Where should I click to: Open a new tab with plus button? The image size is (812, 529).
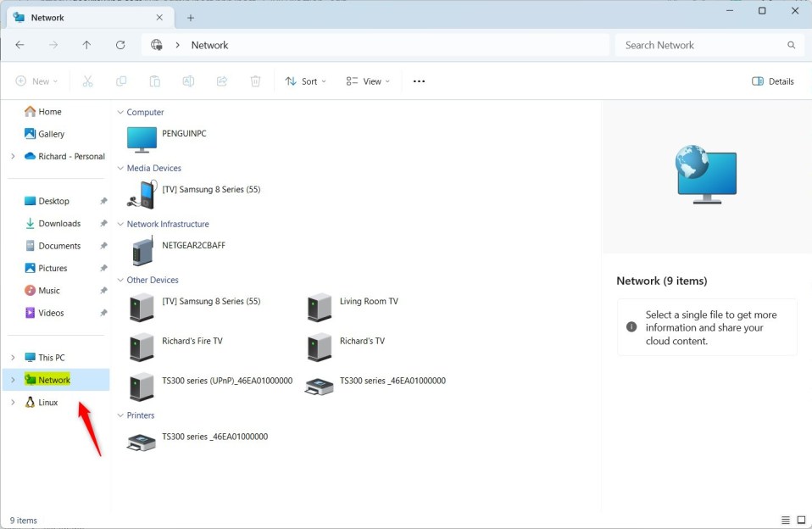pos(191,18)
